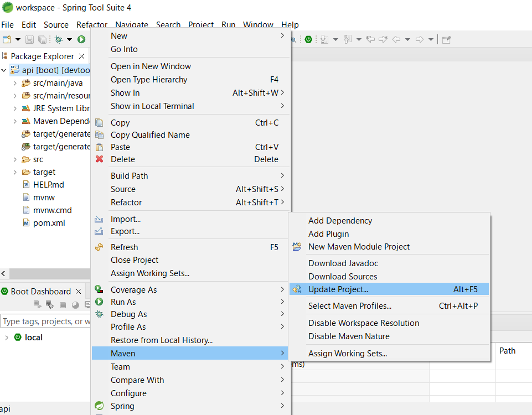This screenshot has height=415, width=532.
Task: Click the Copy icon in context menu
Action: point(99,123)
